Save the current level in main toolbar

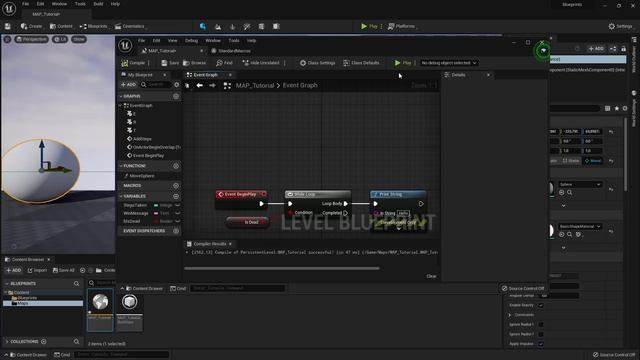click(8, 26)
